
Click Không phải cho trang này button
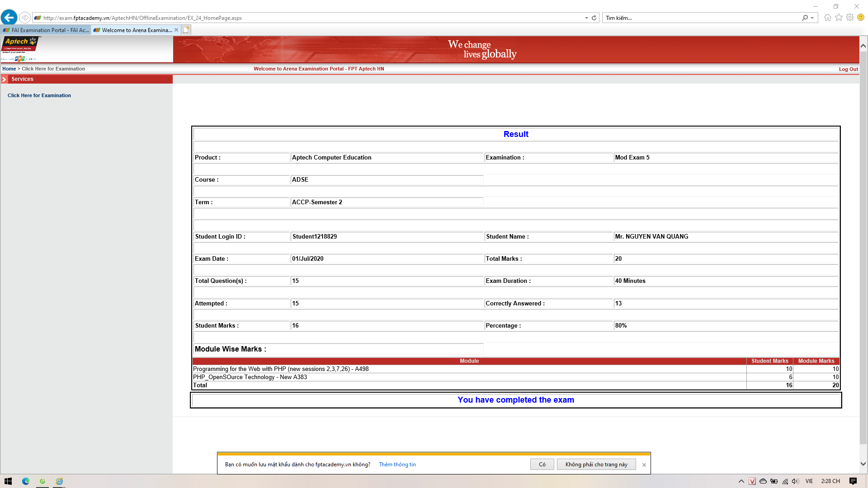[x=596, y=465]
